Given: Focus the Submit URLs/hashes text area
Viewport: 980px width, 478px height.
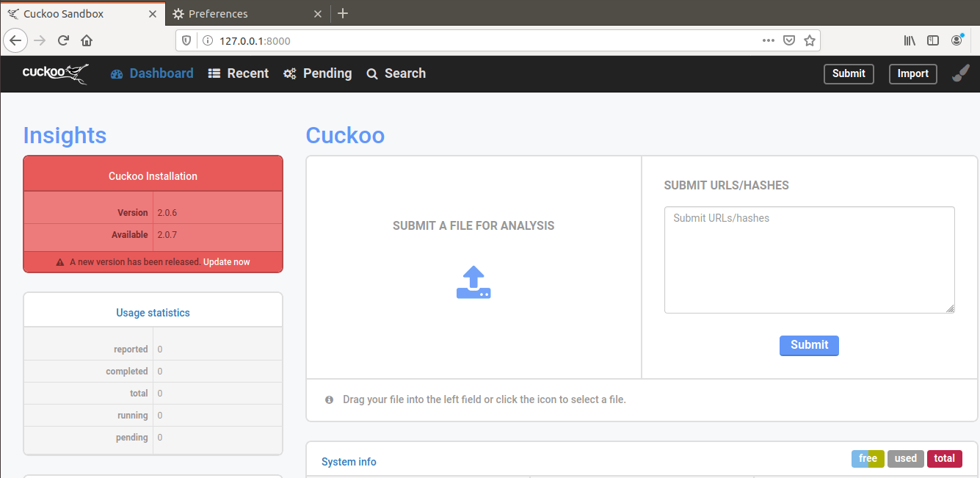Looking at the screenshot, I should tap(809, 260).
